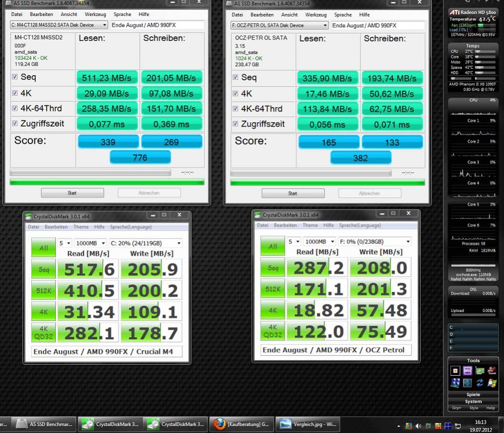Uncheck Seq test in M4-CT128 AS SSD window

click(15, 76)
